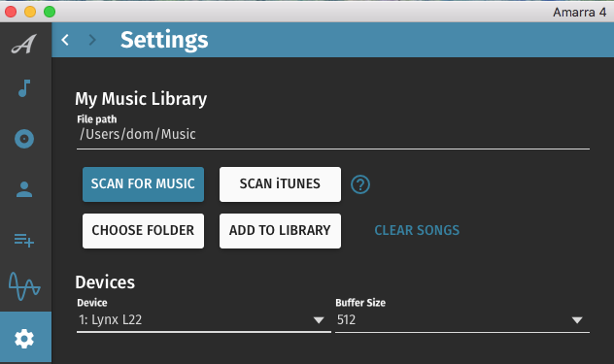The image size is (614, 364).
Task: Open the 1: Lynx L22 device selector
Action: [204, 320]
